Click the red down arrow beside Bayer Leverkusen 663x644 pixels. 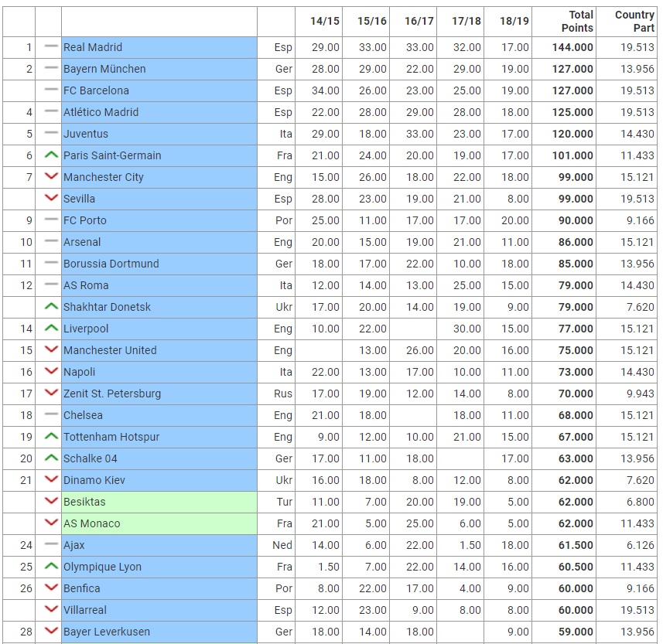pos(51,632)
